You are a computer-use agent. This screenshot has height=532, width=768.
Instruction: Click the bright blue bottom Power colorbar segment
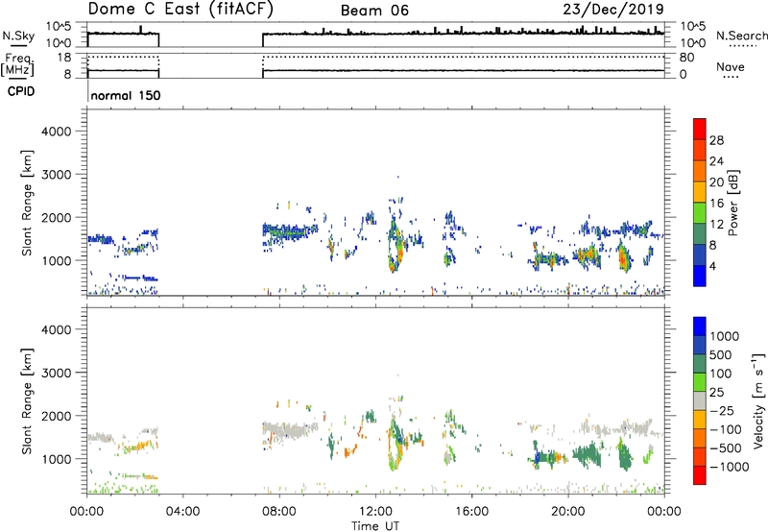tap(700, 276)
